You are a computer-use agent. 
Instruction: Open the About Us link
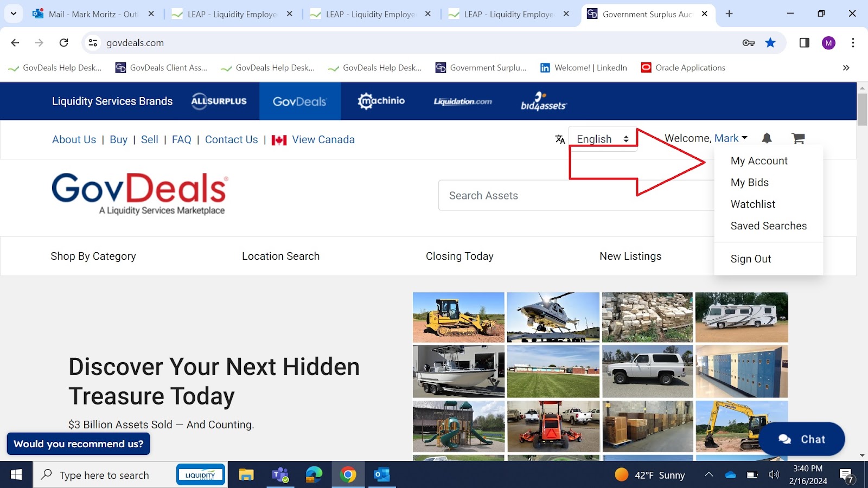click(74, 139)
